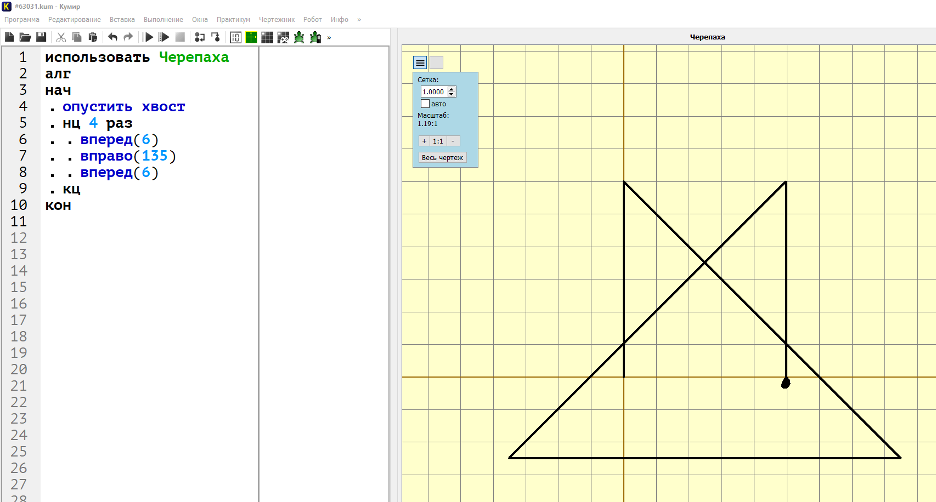Viewport: 936px width, 502px height.
Task: Open the Программа menu
Action: tap(21, 20)
